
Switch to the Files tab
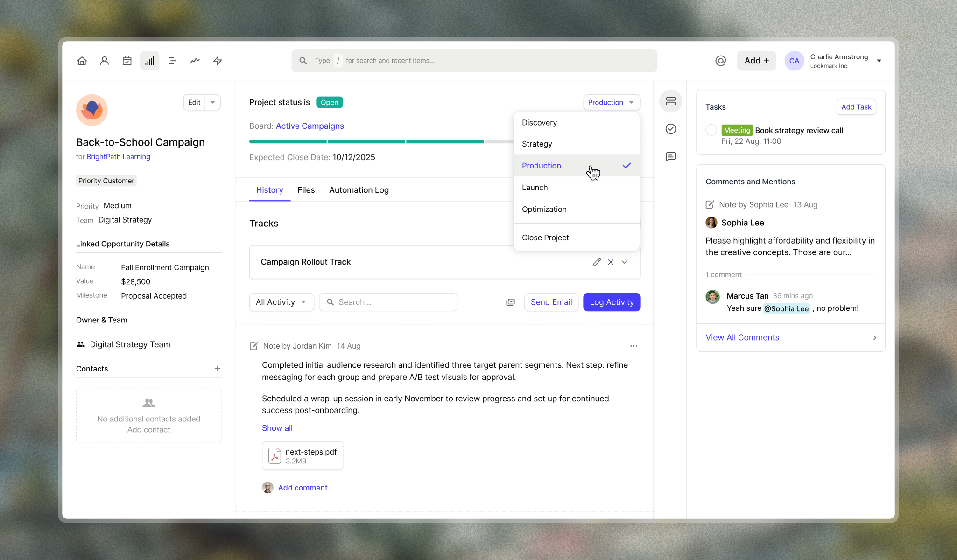pyautogui.click(x=306, y=190)
